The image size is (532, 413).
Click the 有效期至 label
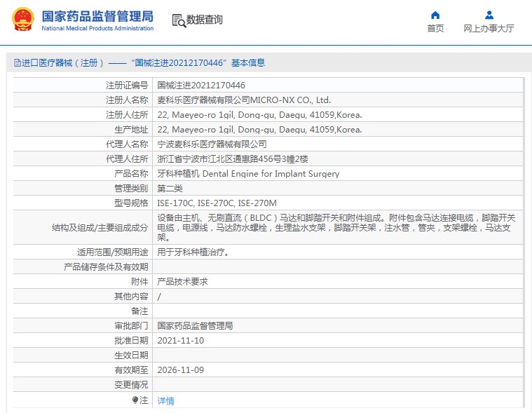point(131,370)
